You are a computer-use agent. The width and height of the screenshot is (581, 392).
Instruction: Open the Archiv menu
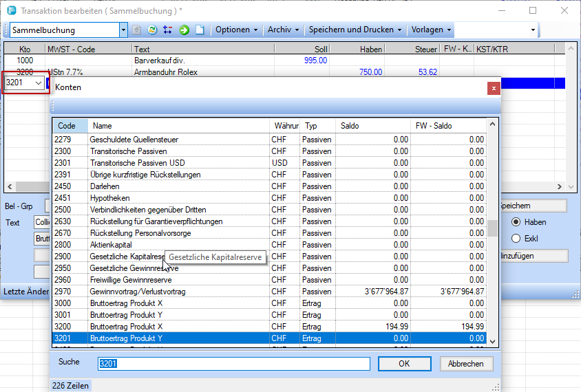click(284, 30)
